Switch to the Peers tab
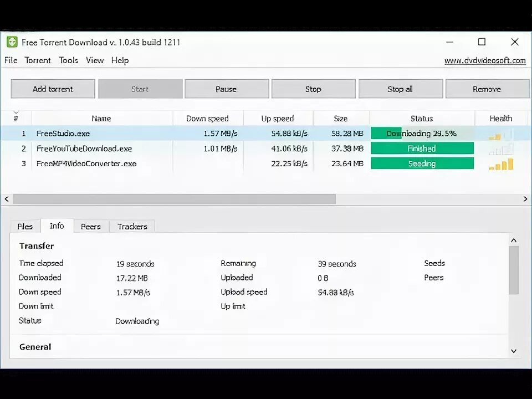Viewport: 532px width, 399px height. click(x=91, y=226)
